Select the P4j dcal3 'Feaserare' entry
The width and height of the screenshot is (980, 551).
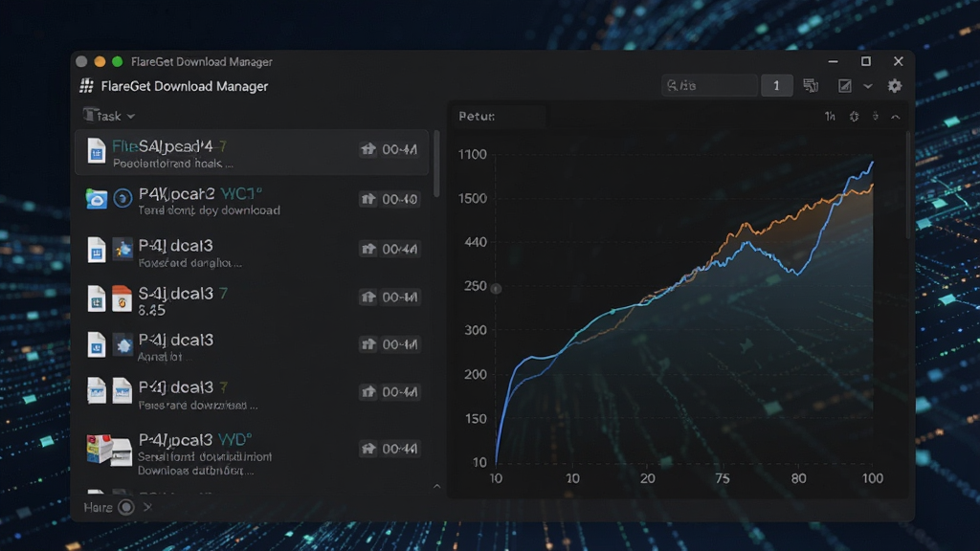click(252, 395)
